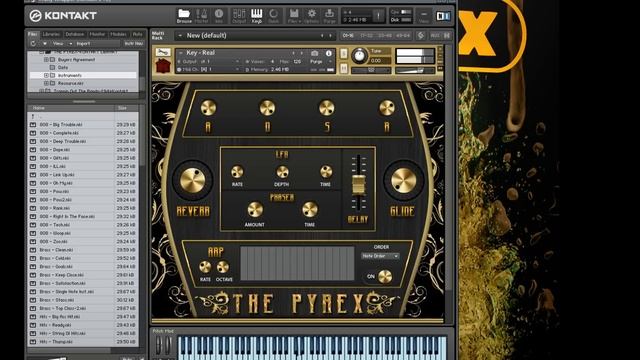Switch to the Database tab

pos(75,34)
